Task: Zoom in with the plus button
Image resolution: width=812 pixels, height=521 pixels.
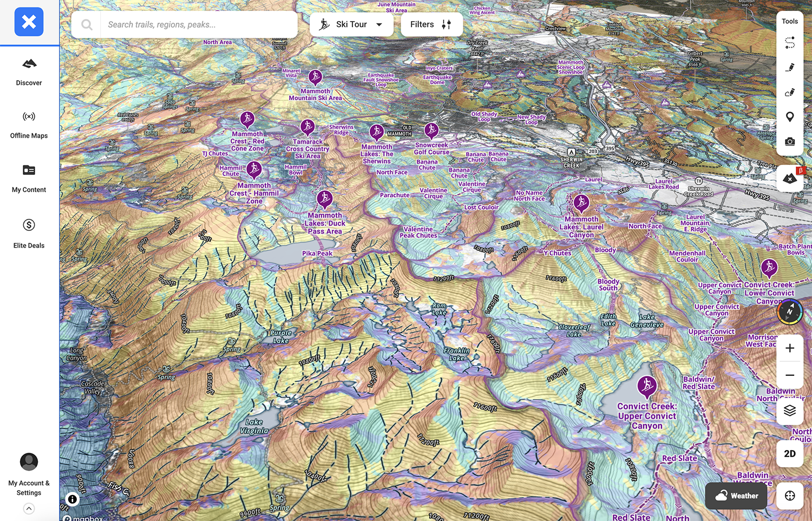Action: click(x=790, y=348)
